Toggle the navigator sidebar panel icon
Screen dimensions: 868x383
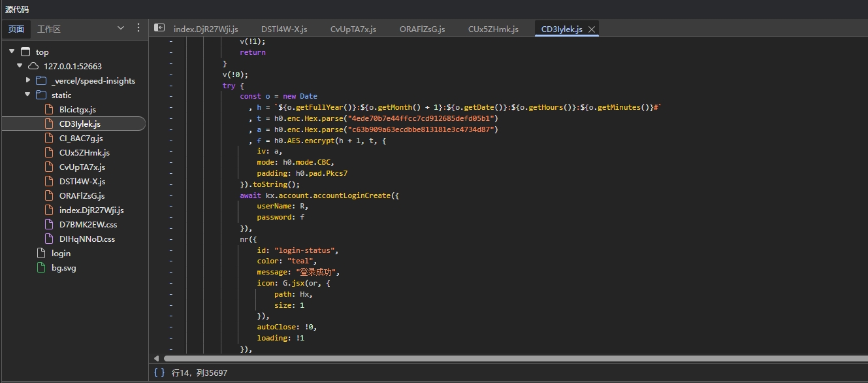coord(159,28)
